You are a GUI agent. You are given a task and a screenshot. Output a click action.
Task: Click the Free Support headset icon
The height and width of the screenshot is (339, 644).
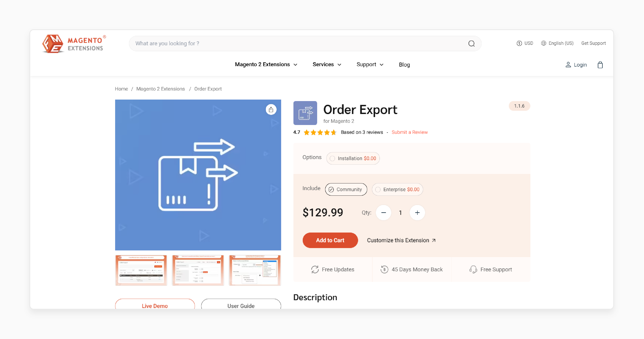point(473,269)
